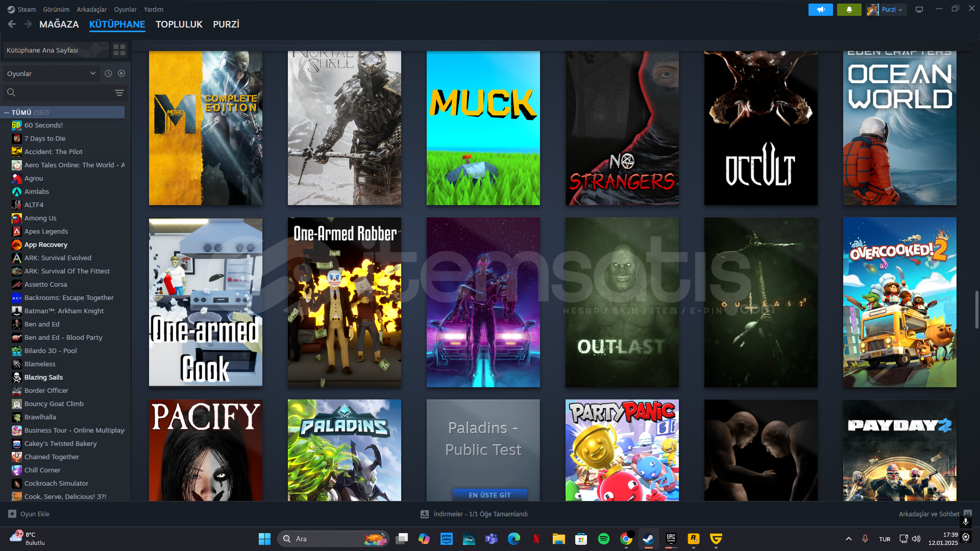Open Disney+ from the taskbar
Viewport: 980px width, 551px height.
tap(469, 539)
